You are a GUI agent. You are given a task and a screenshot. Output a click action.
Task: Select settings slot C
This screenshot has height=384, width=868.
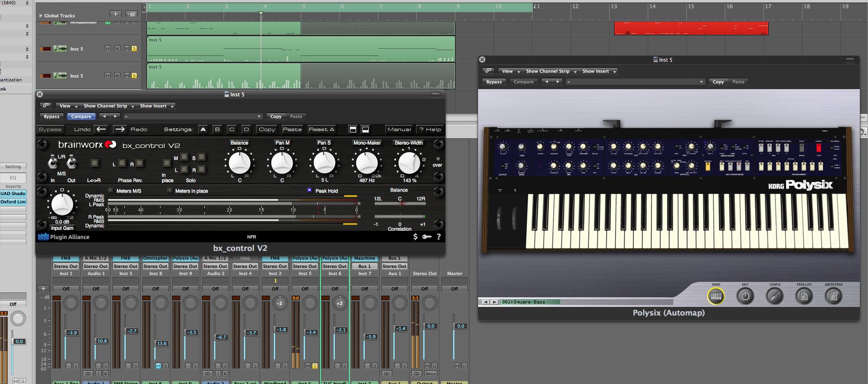(232, 129)
